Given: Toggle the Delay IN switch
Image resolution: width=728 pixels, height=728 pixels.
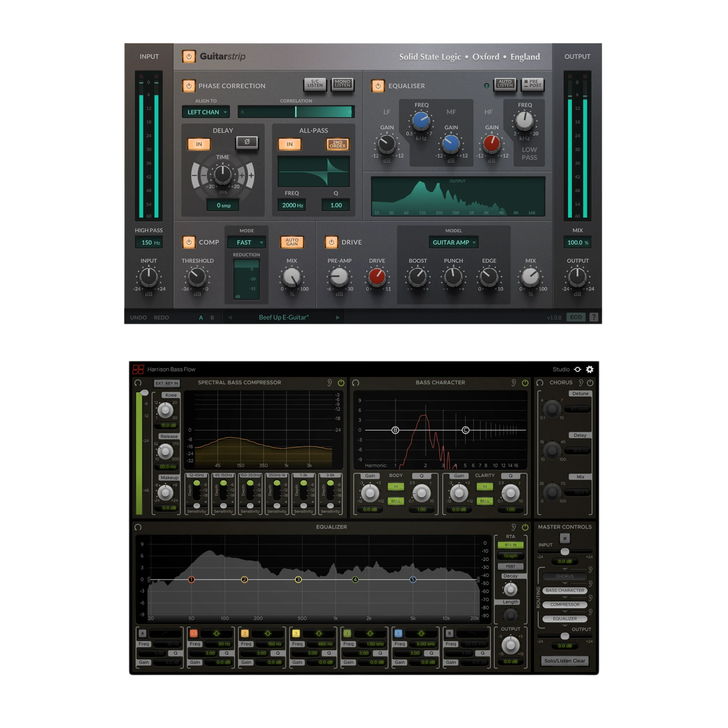Looking at the screenshot, I should pos(199,144).
